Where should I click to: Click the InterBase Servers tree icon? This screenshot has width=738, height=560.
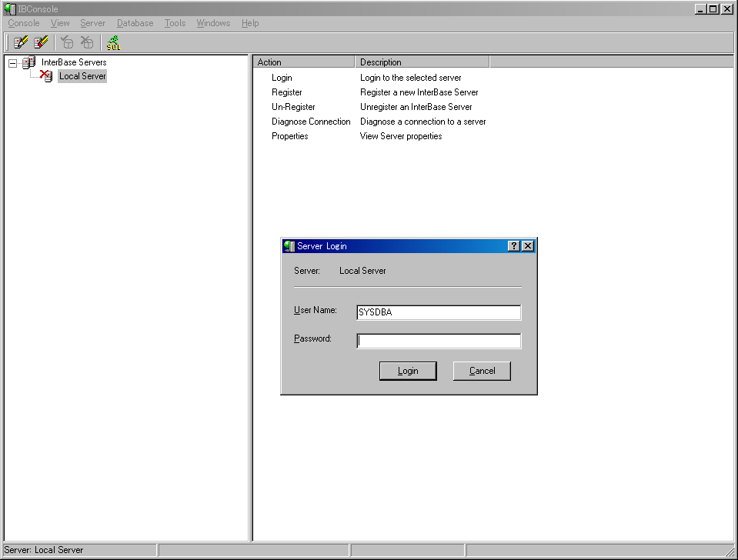[28, 62]
